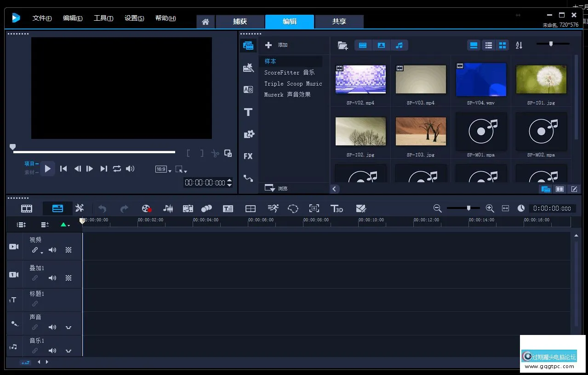Click the Undo arrow in timeline toolbar
588x375 pixels.
102,209
